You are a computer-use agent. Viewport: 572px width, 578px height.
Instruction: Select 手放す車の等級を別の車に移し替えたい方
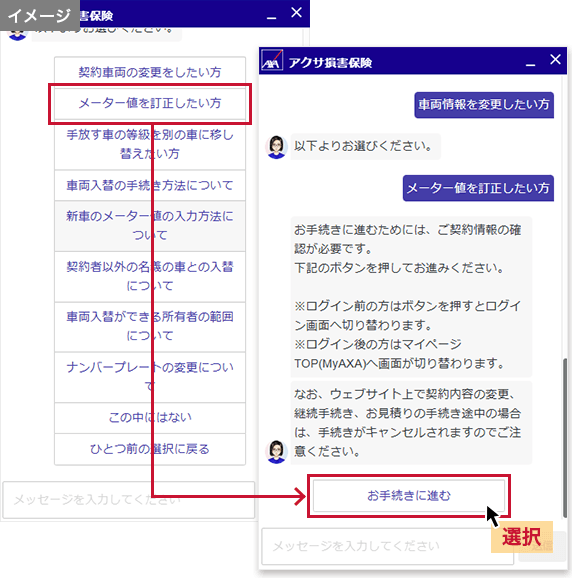150,144
